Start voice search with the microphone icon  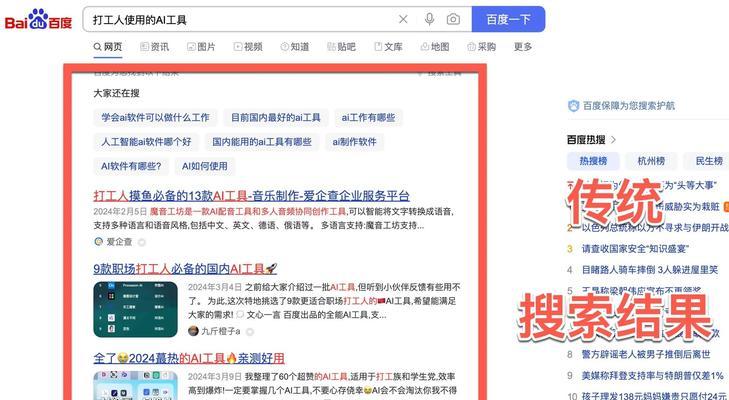click(429, 19)
